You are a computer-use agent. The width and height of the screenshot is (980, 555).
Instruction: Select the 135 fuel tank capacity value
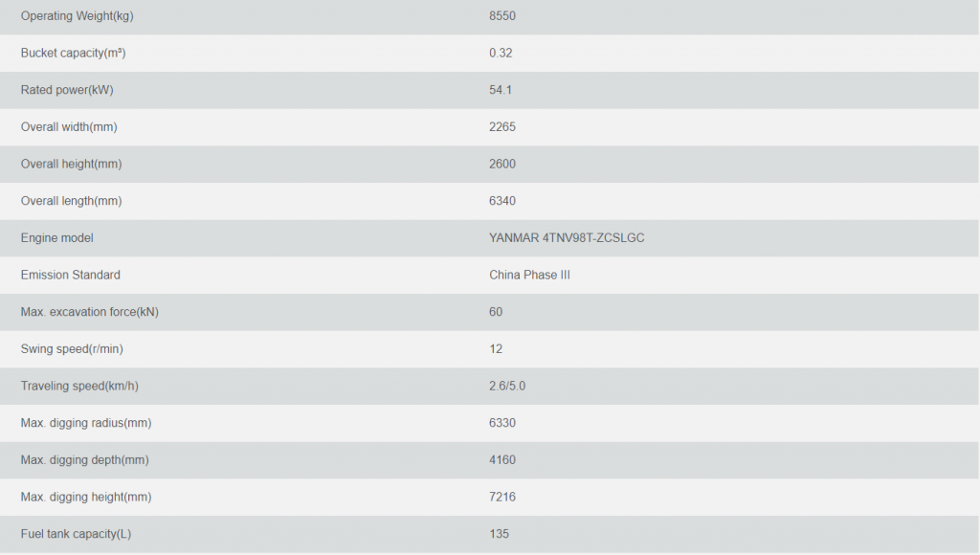tap(499, 534)
